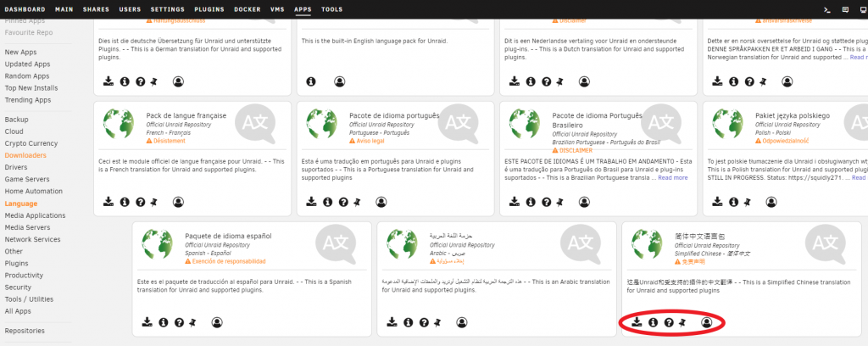Show info for Pacote de idioma português

[x=328, y=202]
